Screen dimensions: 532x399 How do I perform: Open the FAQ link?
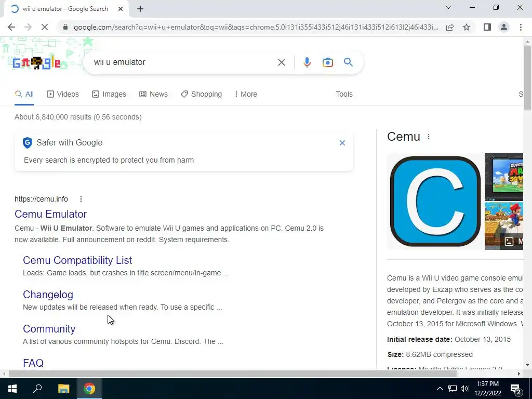(x=33, y=363)
